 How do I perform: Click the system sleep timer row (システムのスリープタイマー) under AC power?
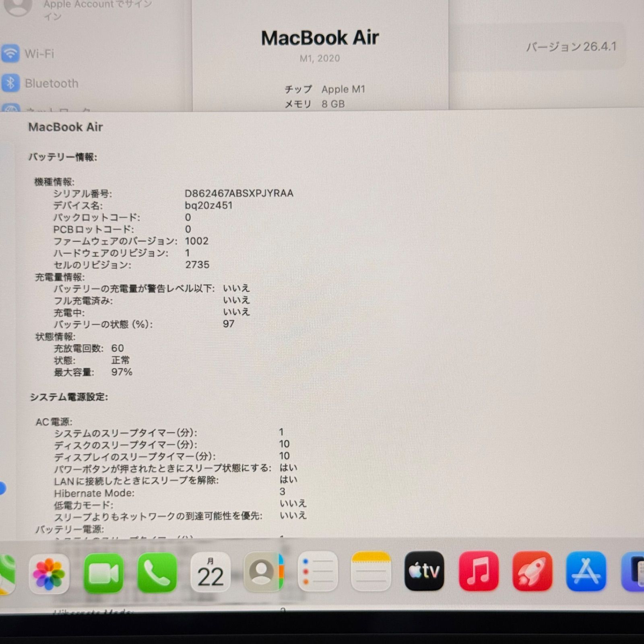169,433
